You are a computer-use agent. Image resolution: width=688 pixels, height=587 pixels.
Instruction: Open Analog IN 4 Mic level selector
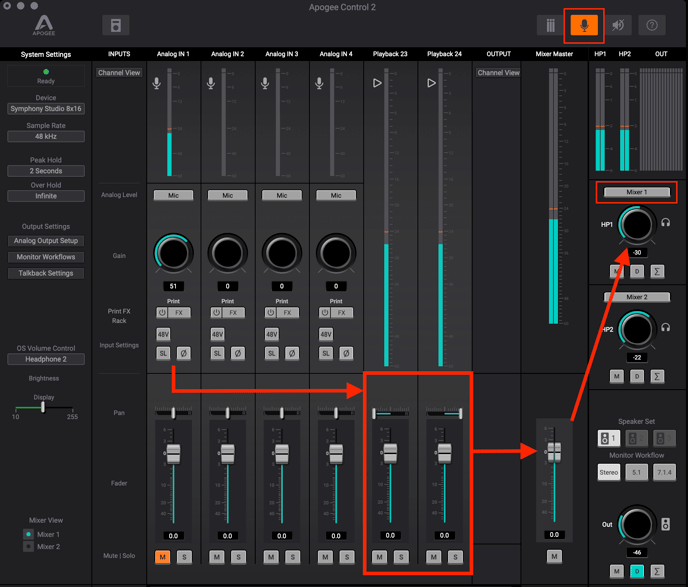(336, 195)
